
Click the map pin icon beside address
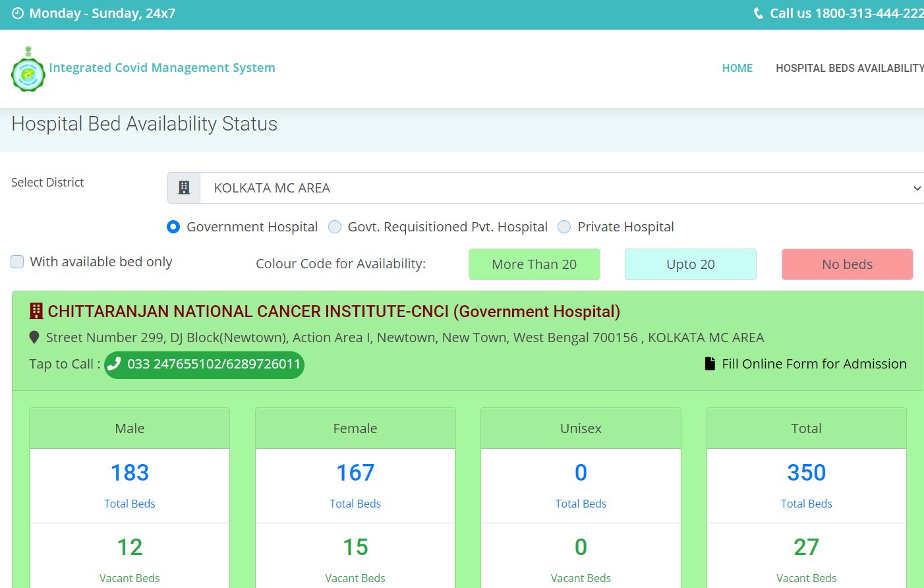34,338
